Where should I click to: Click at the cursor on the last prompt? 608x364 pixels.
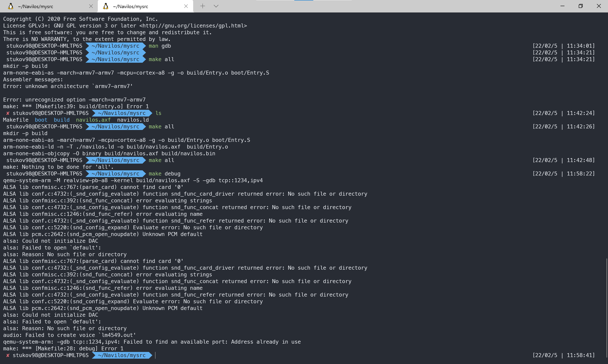(156, 355)
